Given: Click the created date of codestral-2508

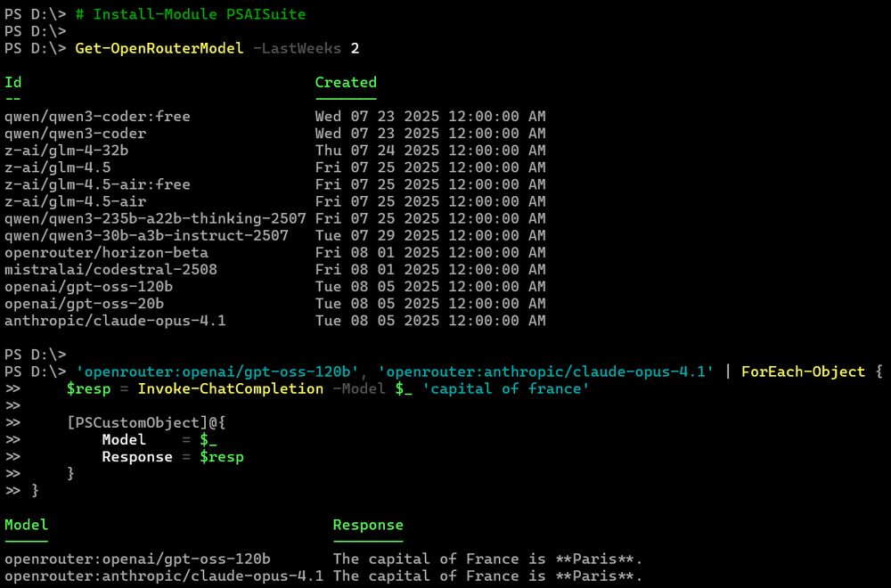Looking at the screenshot, I should (x=430, y=270).
